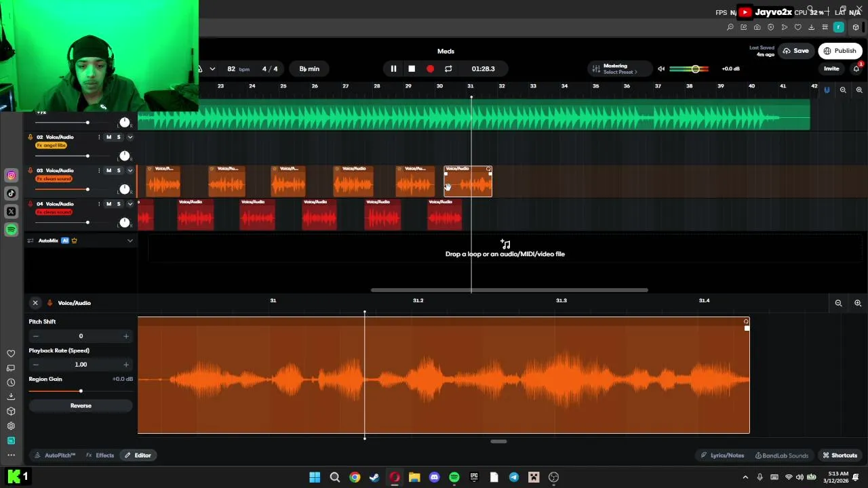Mute track 03 Voice/Audio
The image size is (868, 488).
pos(108,170)
